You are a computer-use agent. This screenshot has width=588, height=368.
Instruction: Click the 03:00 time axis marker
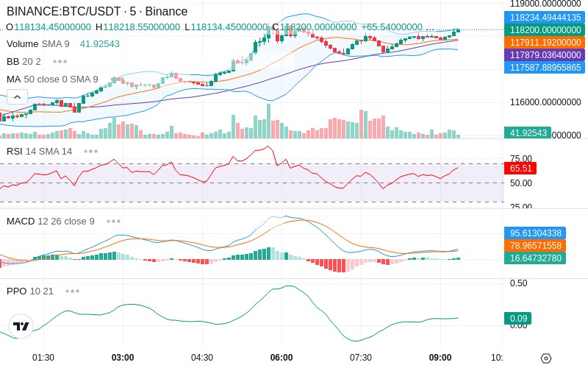point(123,358)
